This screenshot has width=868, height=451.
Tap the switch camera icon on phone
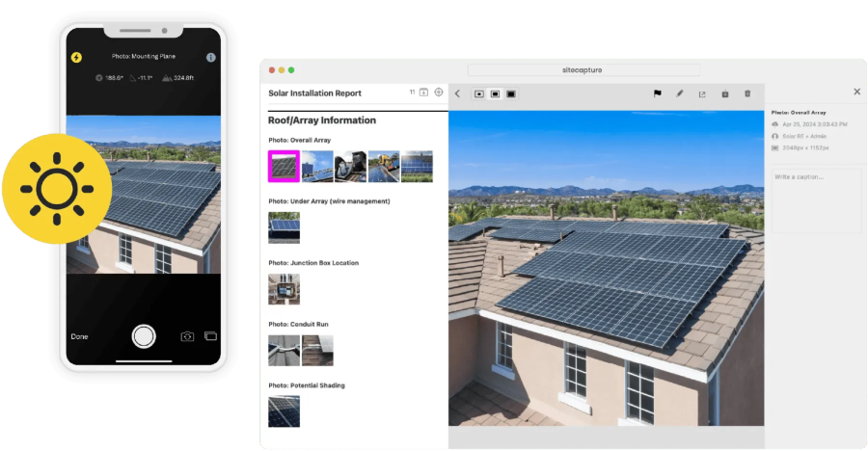[x=188, y=336]
